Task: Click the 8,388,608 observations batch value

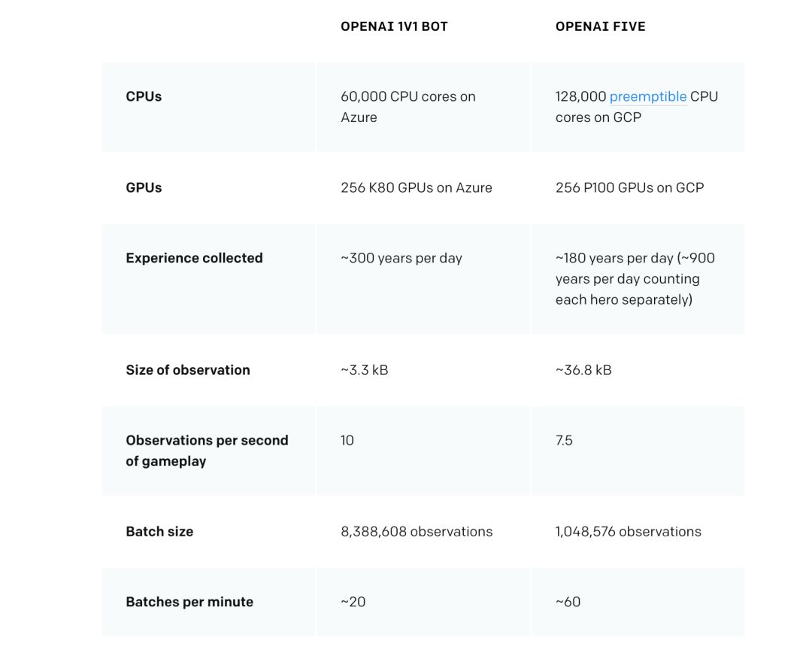Action: 417,531
